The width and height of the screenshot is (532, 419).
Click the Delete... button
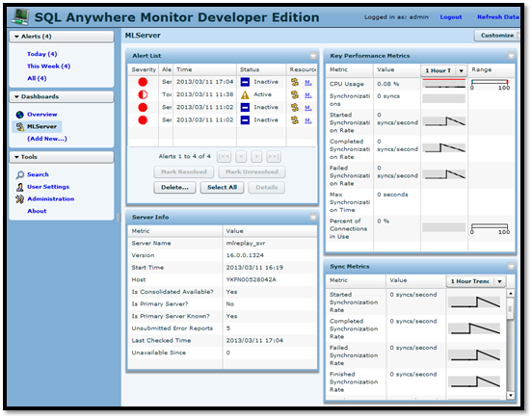coord(174,188)
